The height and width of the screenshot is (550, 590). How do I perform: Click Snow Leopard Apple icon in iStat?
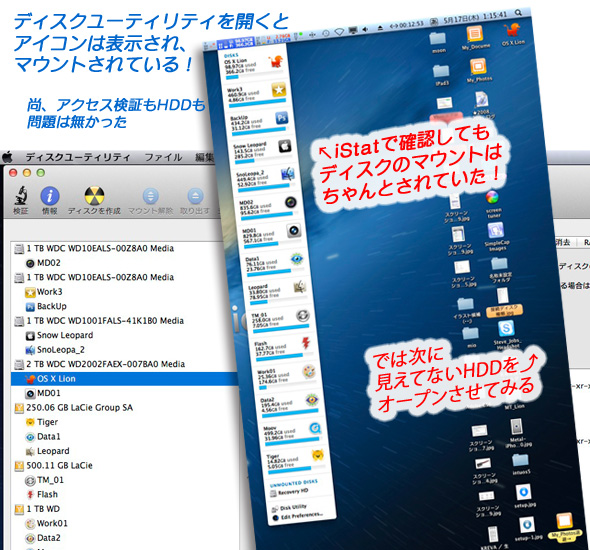coord(285,146)
